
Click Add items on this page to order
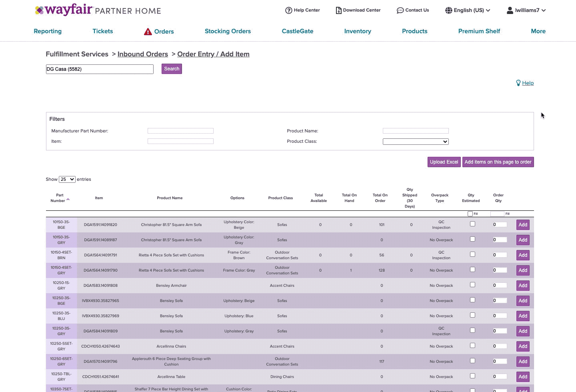(498, 162)
